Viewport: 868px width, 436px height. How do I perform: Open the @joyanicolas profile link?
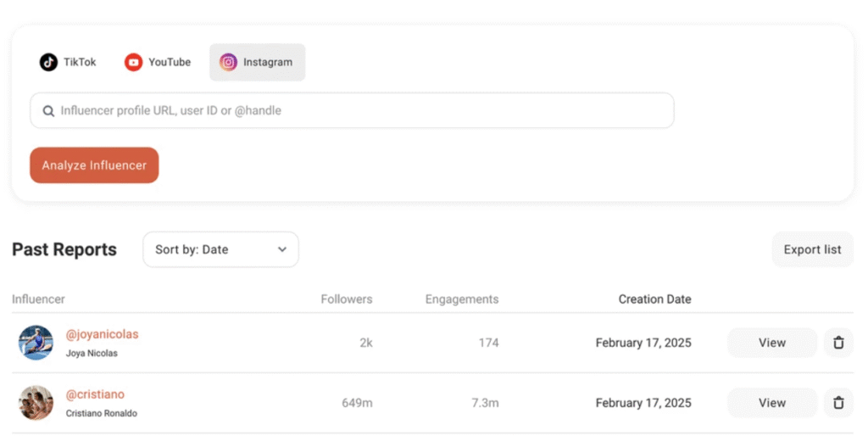point(102,334)
